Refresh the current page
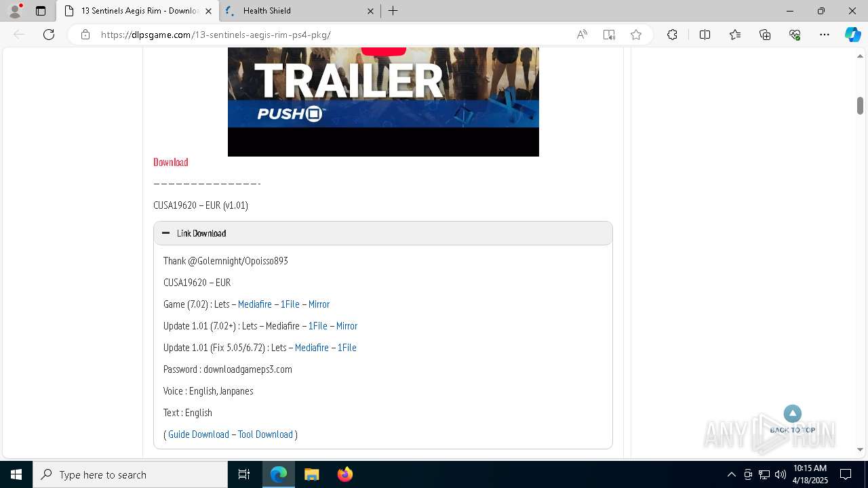The height and width of the screenshot is (488, 868). (x=49, y=35)
